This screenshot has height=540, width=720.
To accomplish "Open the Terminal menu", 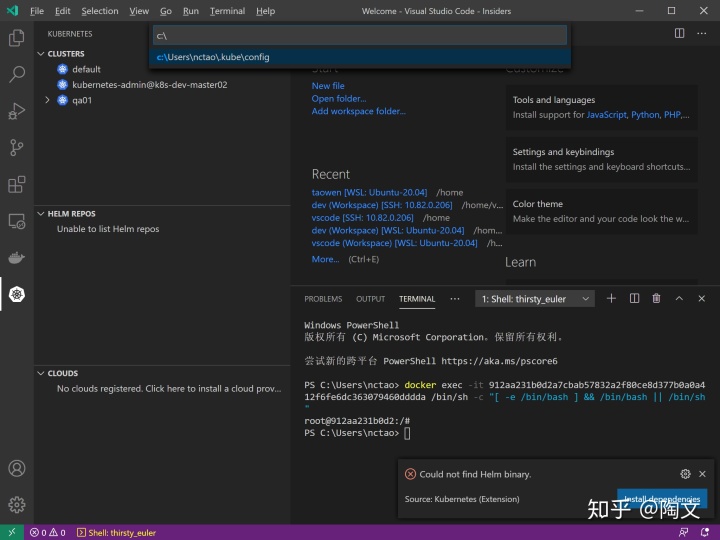I will (227, 11).
